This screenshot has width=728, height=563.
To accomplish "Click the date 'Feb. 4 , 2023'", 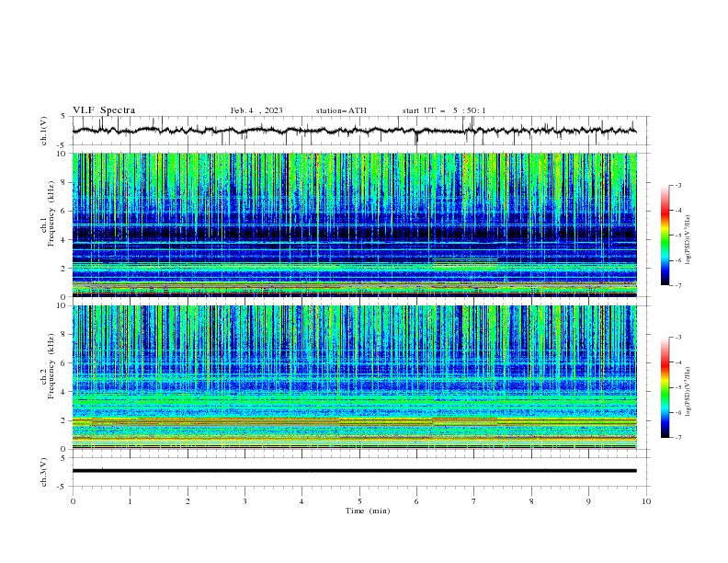I will [256, 110].
